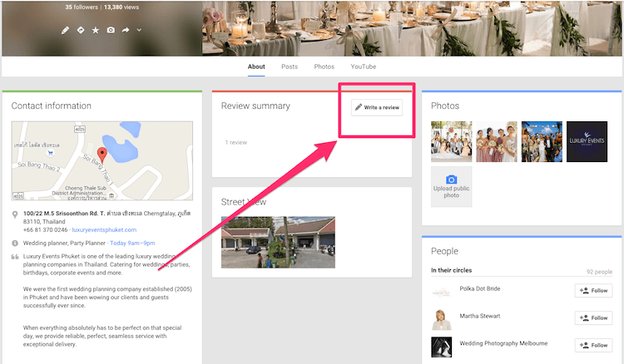Follow Polka Dot Bride
Viewport: 624px width, 364px height.
tap(593, 291)
